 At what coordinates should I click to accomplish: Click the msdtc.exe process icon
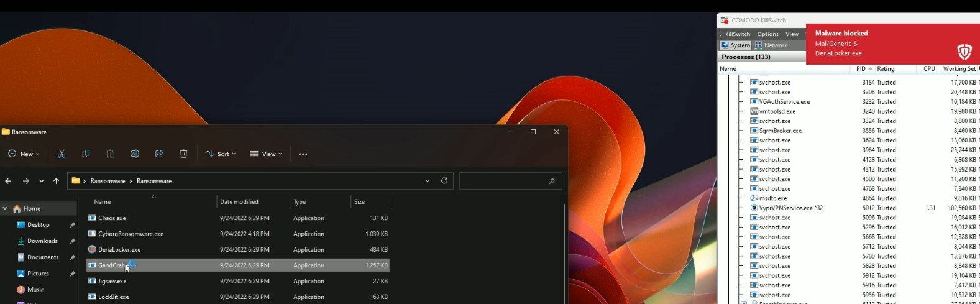coord(754,198)
